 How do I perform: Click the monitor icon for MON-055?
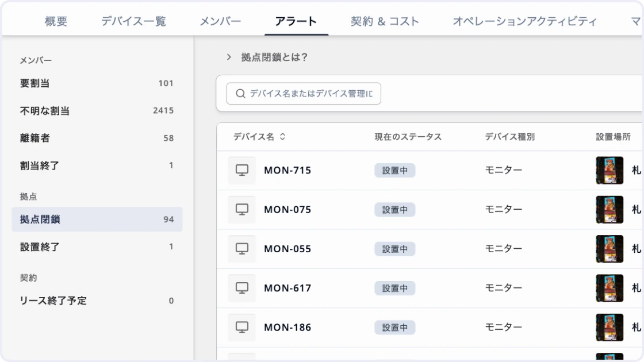[x=242, y=249]
